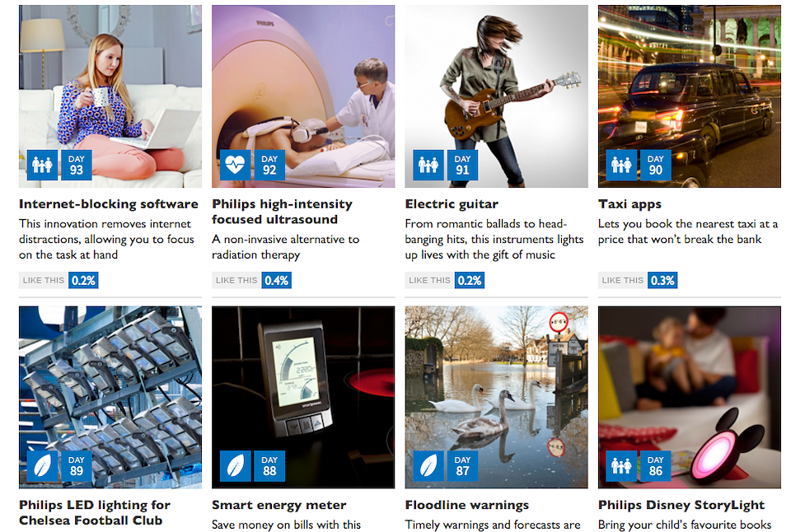Open the Electric guitar title link
Screen dimensions: 791x532
(x=452, y=204)
